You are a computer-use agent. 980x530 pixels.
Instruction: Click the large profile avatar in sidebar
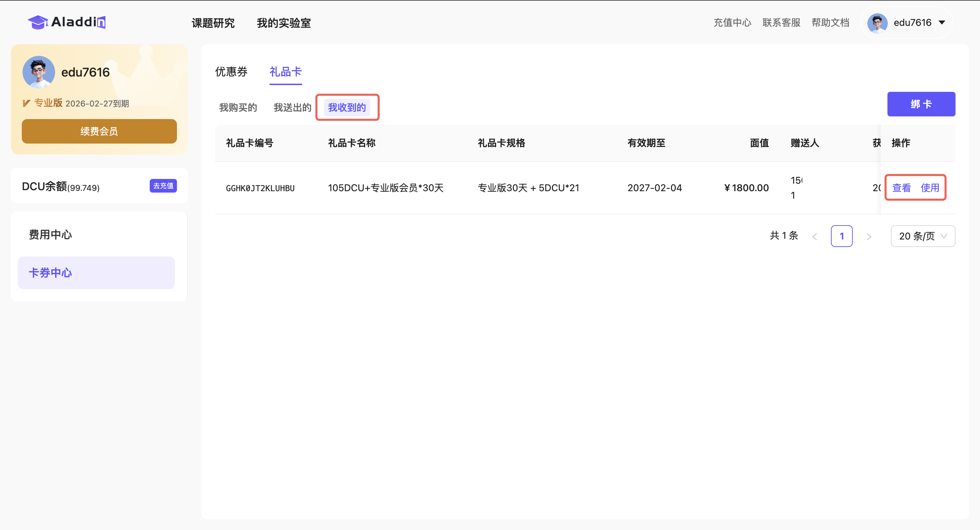coord(38,72)
